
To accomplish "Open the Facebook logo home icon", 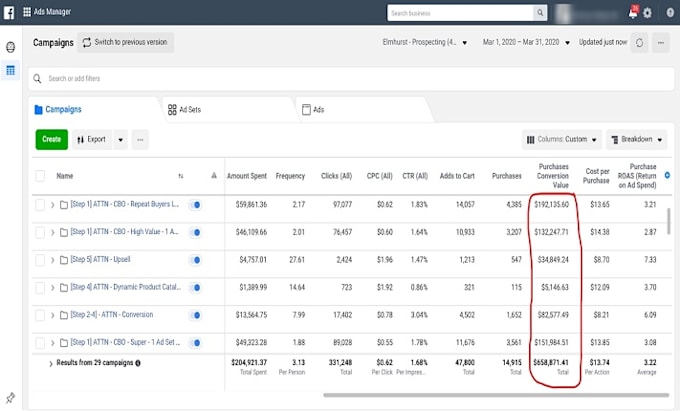I will tap(9, 13).
